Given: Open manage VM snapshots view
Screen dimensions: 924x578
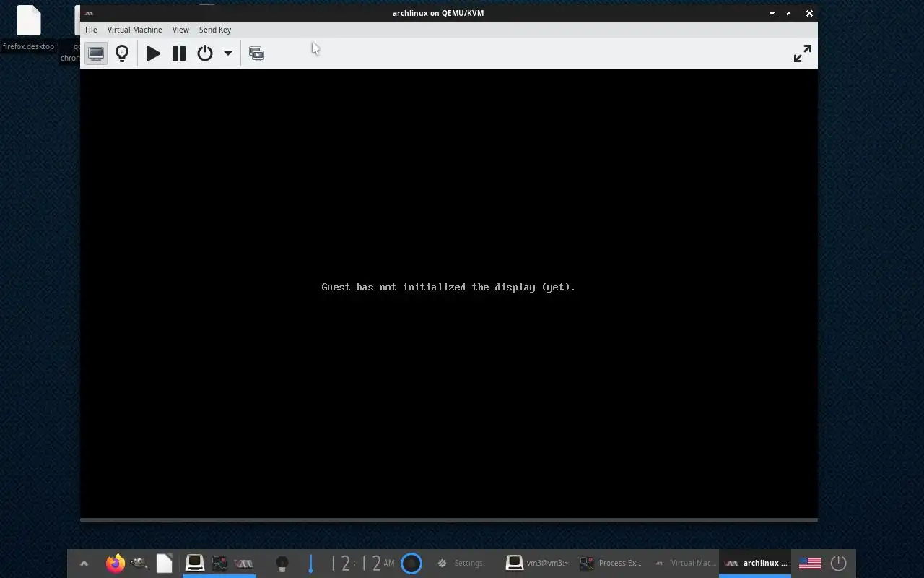Looking at the screenshot, I should [x=256, y=53].
